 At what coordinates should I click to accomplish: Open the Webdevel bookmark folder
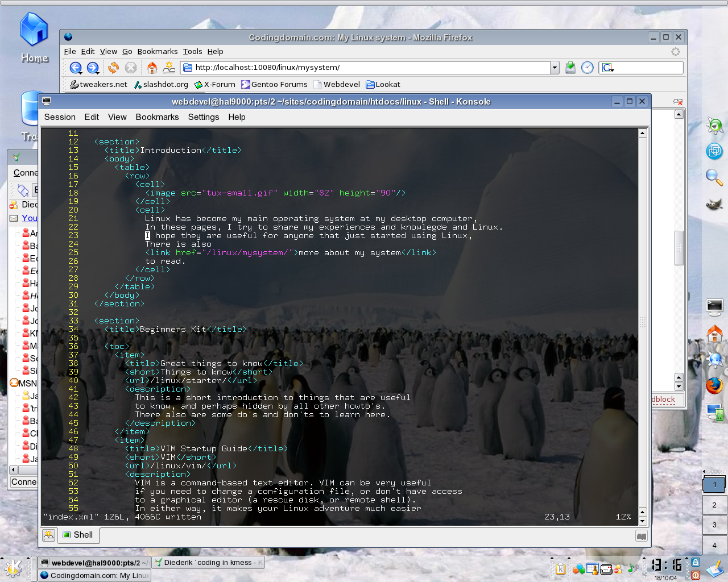(x=337, y=84)
